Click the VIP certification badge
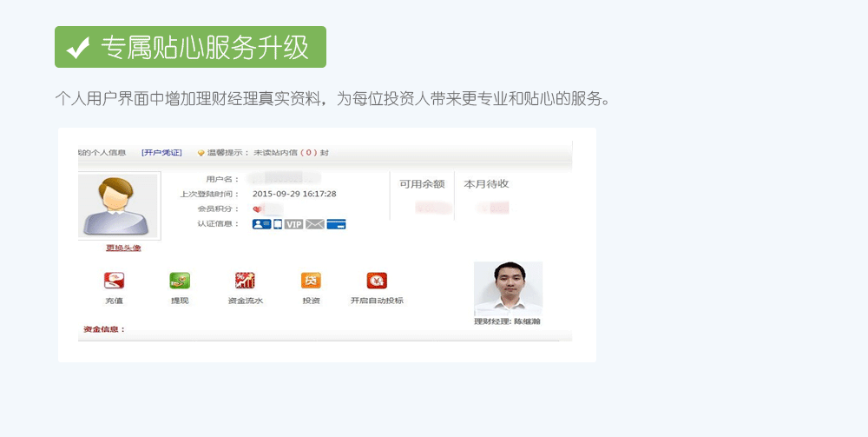The height and width of the screenshot is (437, 868). 294,224
